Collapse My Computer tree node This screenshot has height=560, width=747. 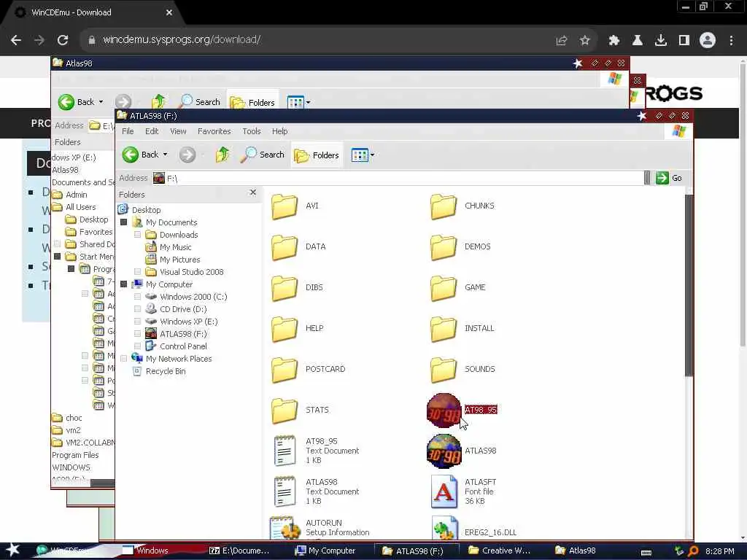[x=124, y=284]
